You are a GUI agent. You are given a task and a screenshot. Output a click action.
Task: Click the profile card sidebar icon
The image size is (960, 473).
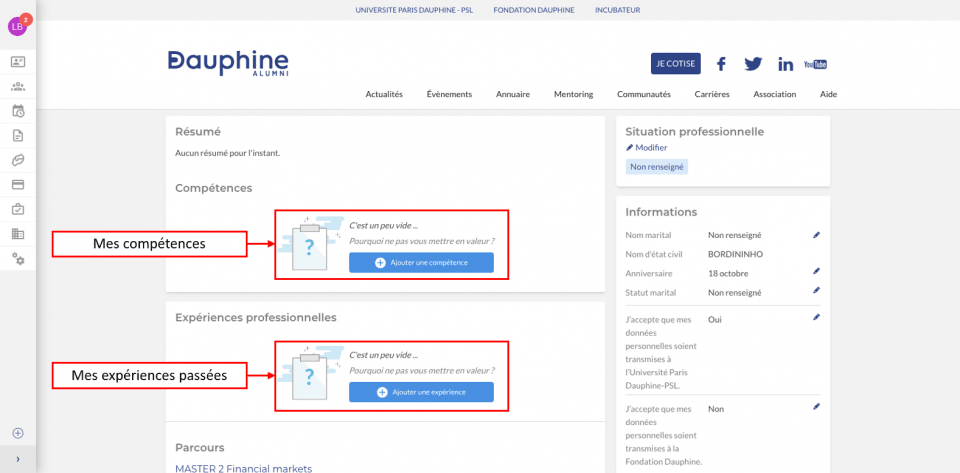[x=18, y=62]
